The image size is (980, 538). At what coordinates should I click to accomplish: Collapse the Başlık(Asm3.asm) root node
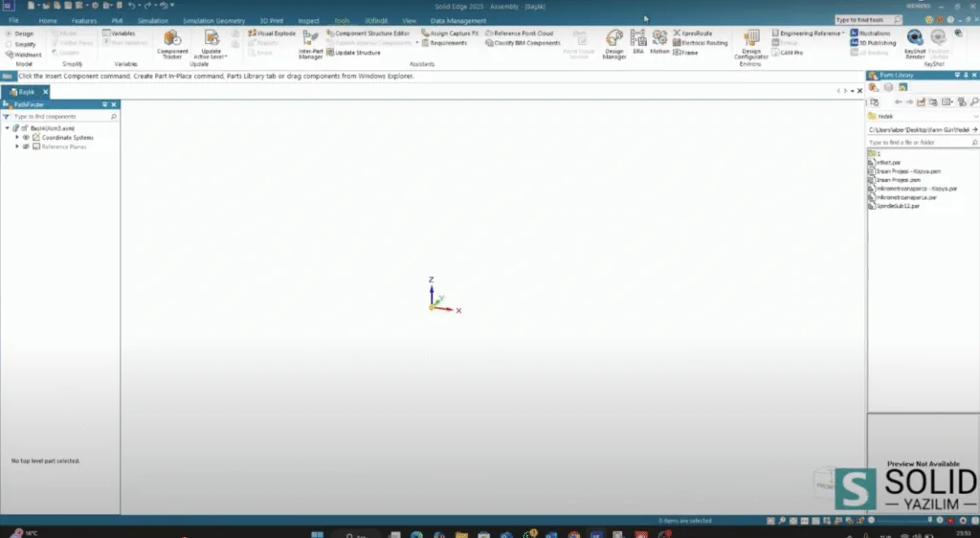click(x=8, y=128)
